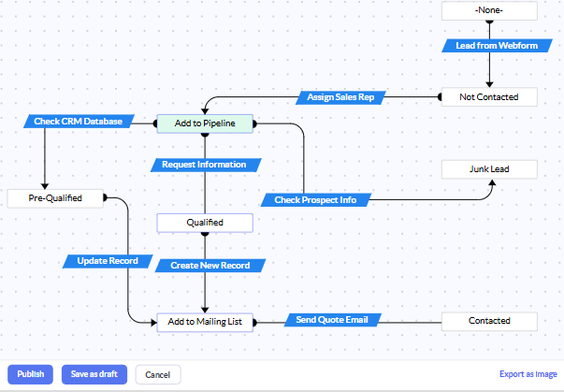Image resolution: width=564 pixels, height=392 pixels.
Task: Select the Junk Lead state node
Action: (489, 169)
